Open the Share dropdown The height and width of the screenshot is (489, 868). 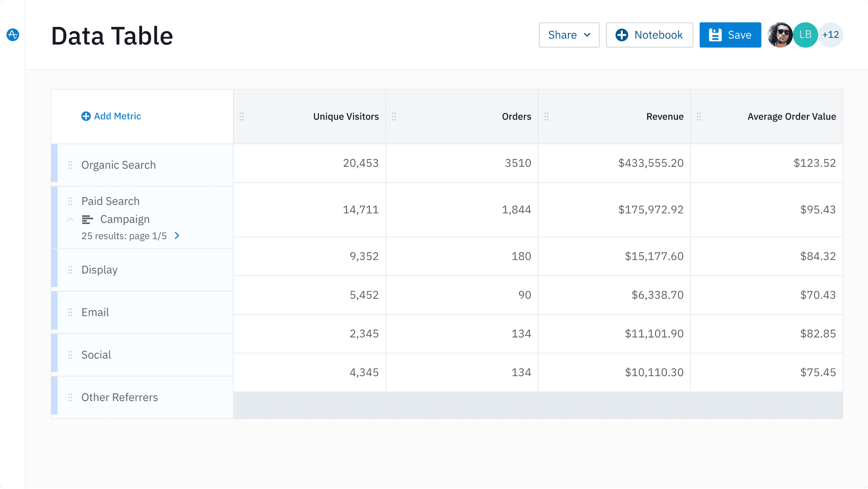click(569, 35)
